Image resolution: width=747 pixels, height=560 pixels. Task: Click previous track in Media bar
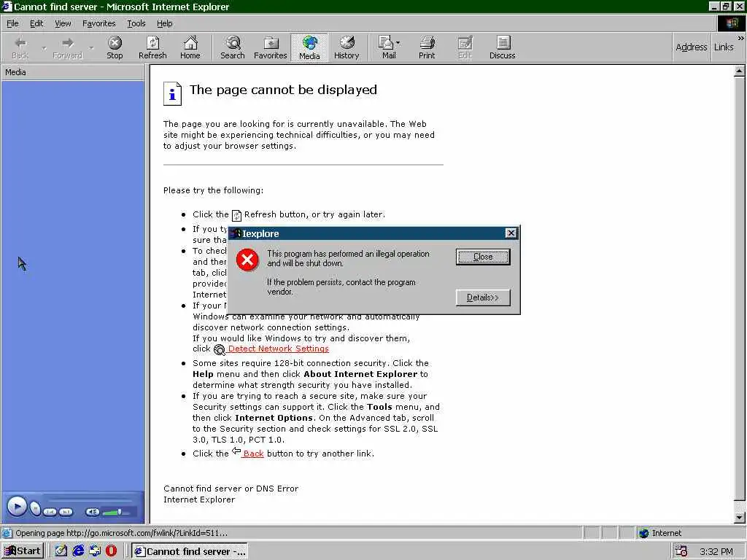[50, 512]
